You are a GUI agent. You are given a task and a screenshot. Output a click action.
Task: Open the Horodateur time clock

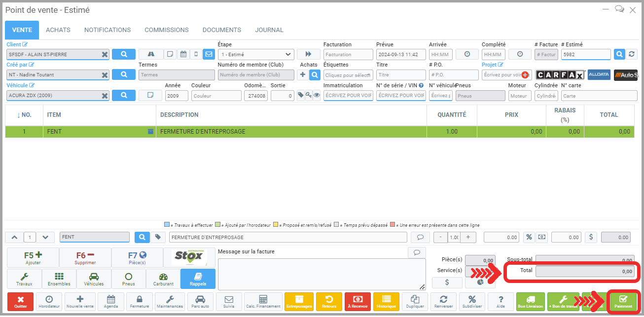pos(49,302)
